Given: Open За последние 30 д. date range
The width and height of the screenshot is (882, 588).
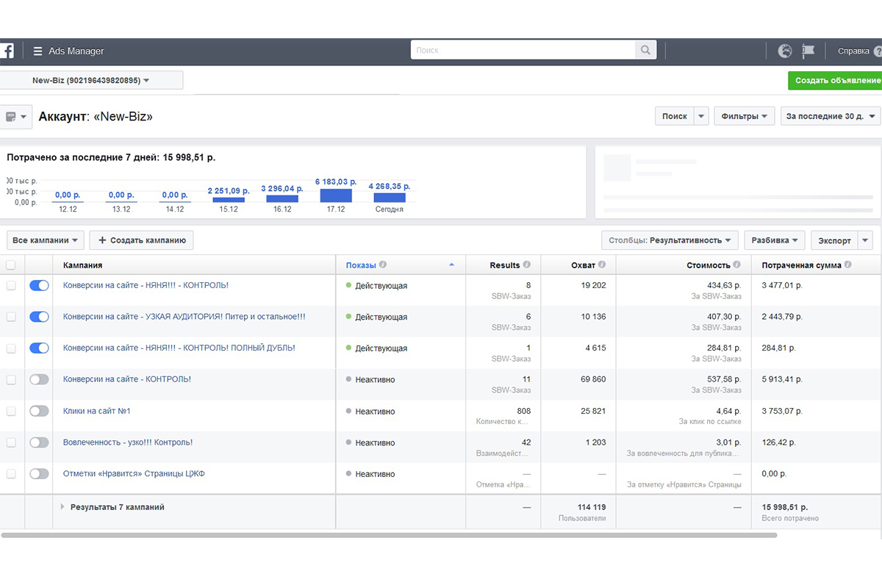Looking at the screenshot, I should pos(831,116).
